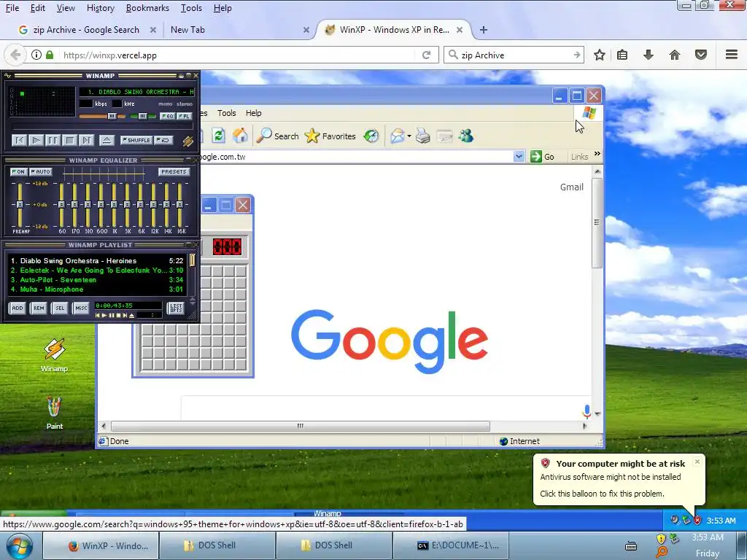The height and width of the screenshot is (560, 747).
Task: Pause the song in Winamp main window
Action: (53, 140)
